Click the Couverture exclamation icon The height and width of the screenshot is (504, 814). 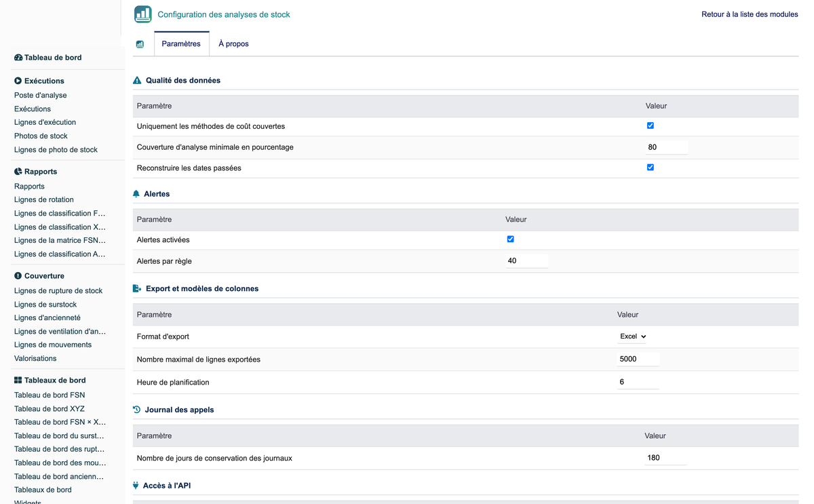coord(18,276)
